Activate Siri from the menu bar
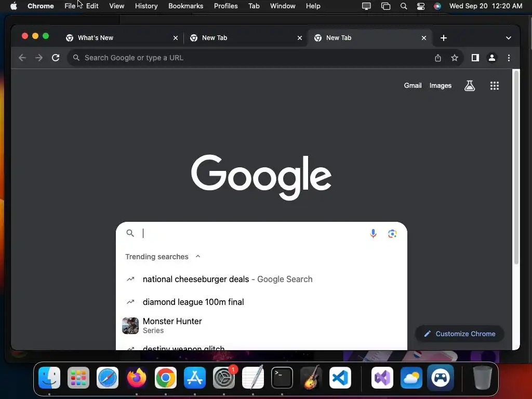 click(x=437, y=6)
